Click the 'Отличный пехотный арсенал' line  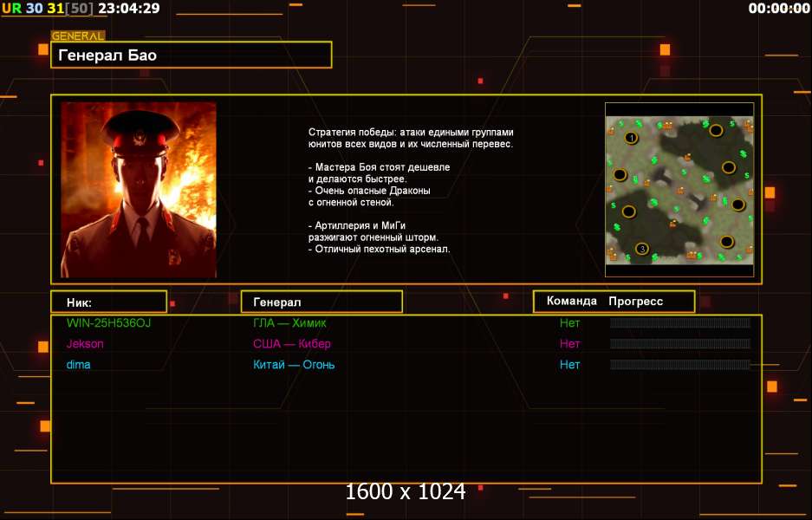point(379,249)
